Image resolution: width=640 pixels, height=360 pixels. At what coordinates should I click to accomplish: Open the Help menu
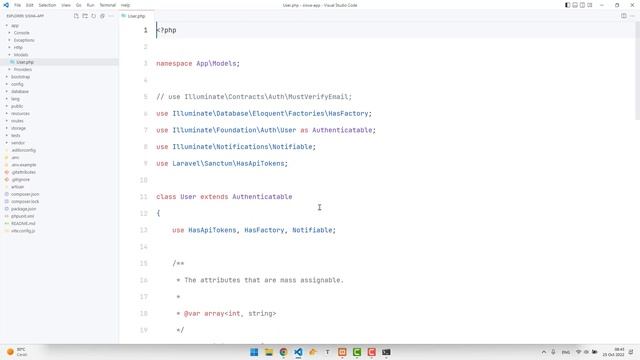click(125, 5)
